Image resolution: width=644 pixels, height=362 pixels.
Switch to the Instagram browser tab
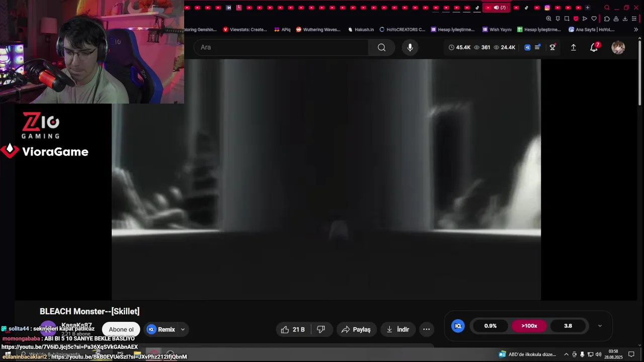(x=547, y=8)
